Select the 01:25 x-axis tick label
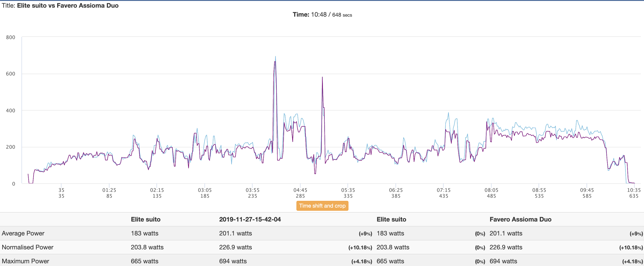This screenshot has width=644, height=266. 109,190
